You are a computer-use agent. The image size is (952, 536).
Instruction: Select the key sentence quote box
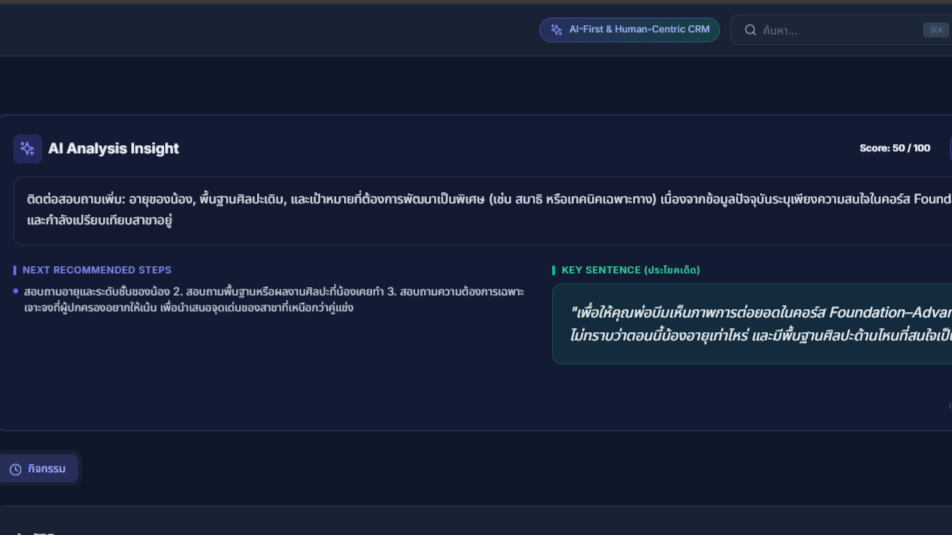[750, 323]
